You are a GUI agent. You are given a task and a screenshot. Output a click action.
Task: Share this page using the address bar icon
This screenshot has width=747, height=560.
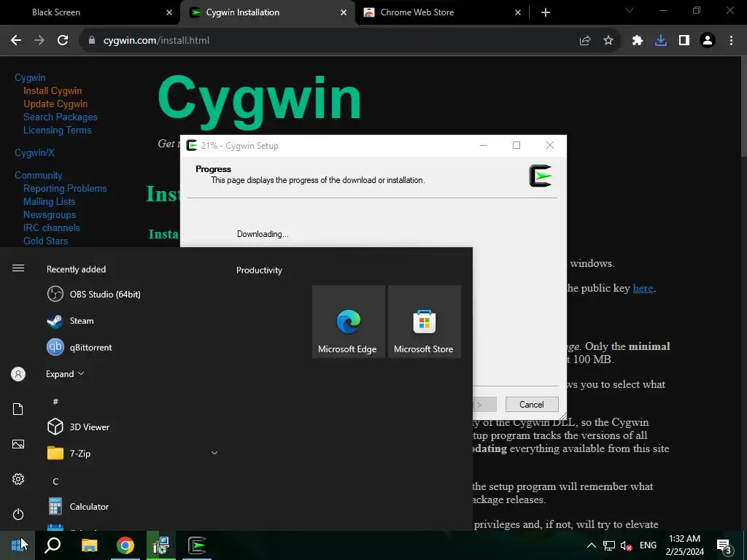[585, 41]
